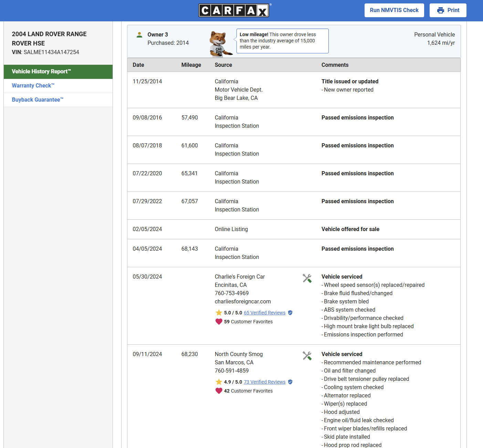The width and height of the screenshot is (483, 448).
Task: Click Title issued or updated comment
Action: pyautogui.click(x=350, y=82)
